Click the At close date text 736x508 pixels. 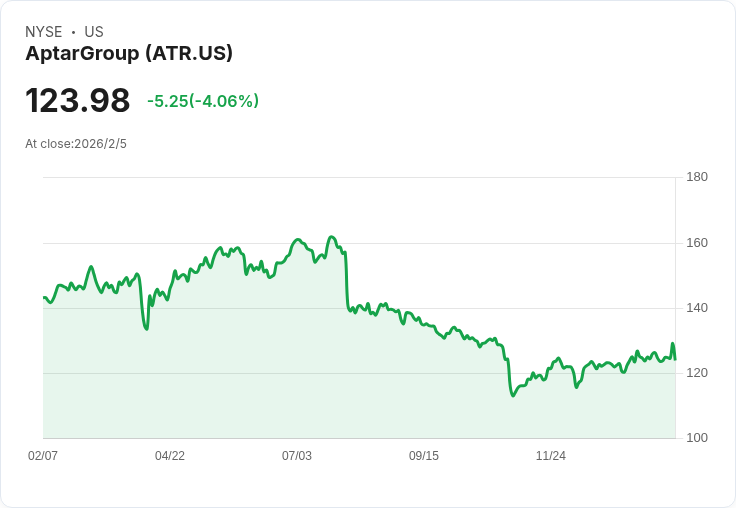click(76, 144)
